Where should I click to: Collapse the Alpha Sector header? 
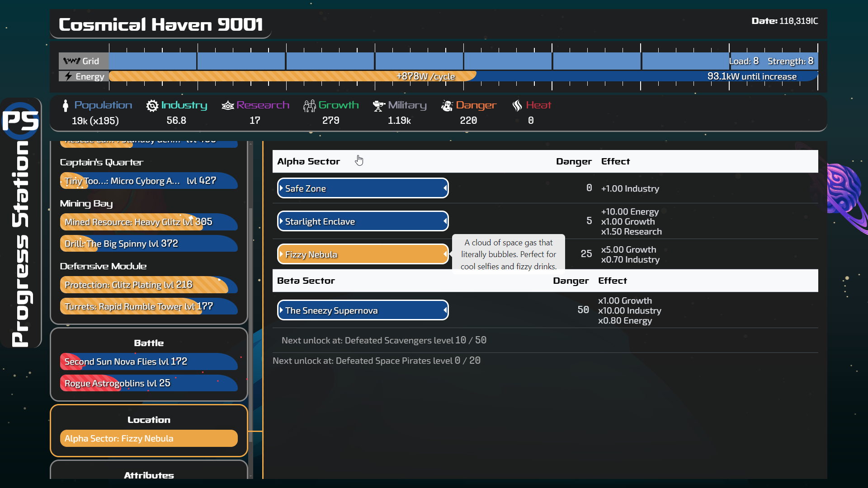(x=309, y=161)
